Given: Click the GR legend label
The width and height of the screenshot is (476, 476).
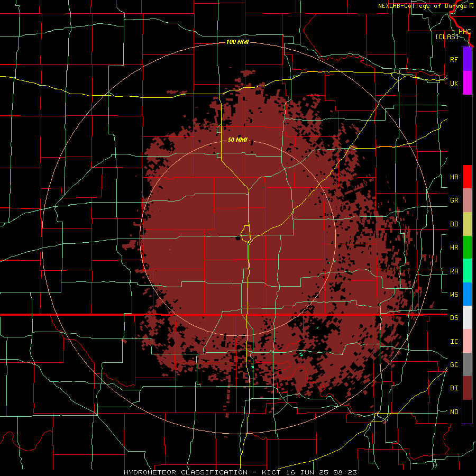Looking at the screenshot, I should [x=454, y=200].
